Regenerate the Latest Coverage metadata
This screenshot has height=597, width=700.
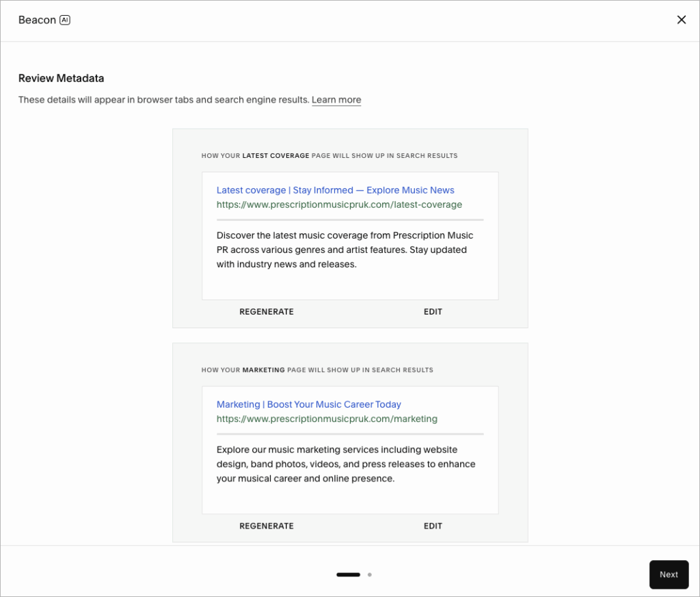pyautogui.click(x=266, y=311)
